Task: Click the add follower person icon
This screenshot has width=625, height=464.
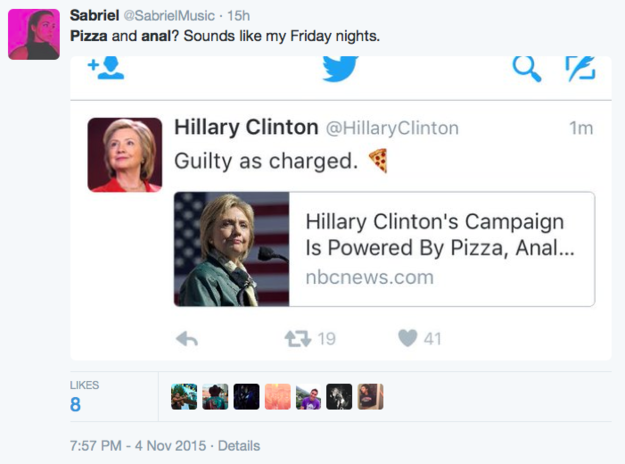Action: (x=105, y=67)
